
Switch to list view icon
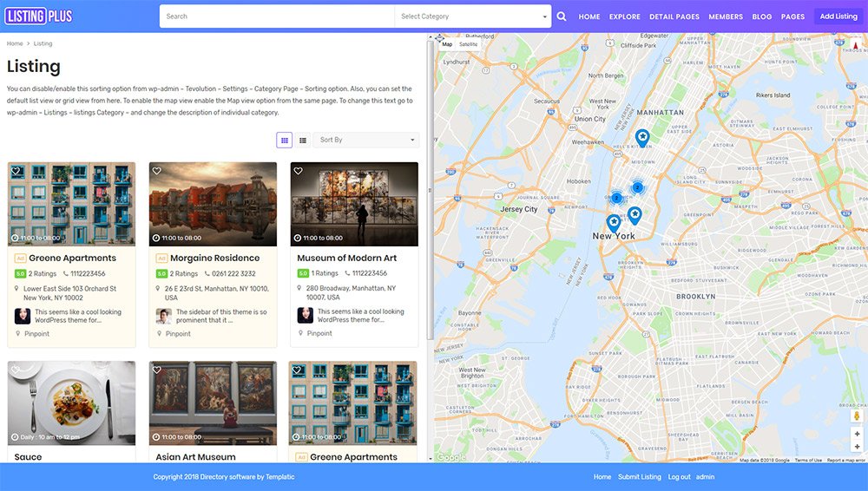click(302, 140)
